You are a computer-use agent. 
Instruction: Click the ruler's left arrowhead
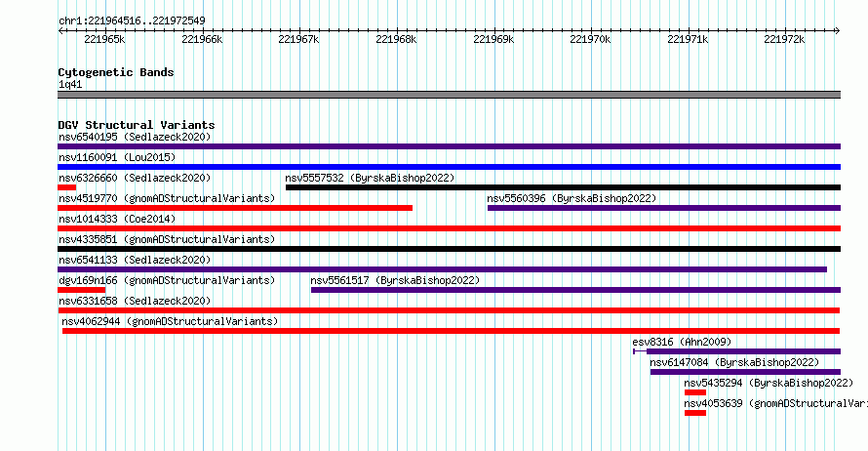point(60,31)
